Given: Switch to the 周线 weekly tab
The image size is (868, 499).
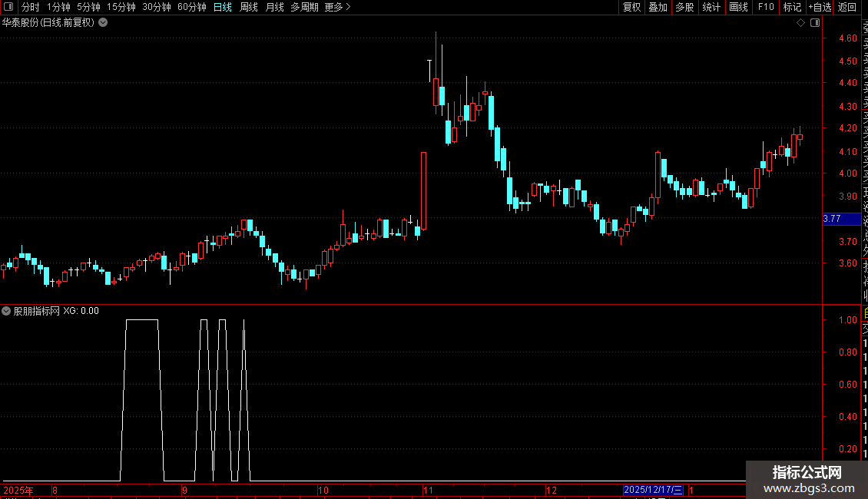Looking at the screenshot, I should click(249, 7).
